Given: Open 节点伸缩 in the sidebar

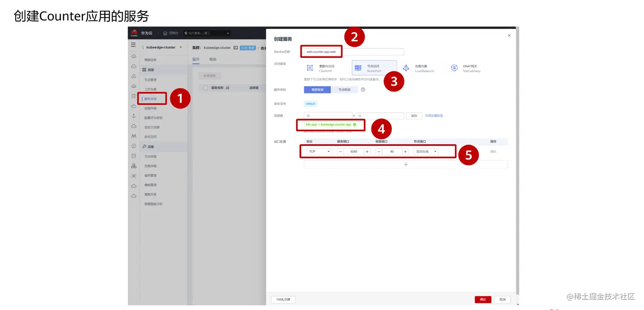Looking at the screenshot, I should [150, 156].
